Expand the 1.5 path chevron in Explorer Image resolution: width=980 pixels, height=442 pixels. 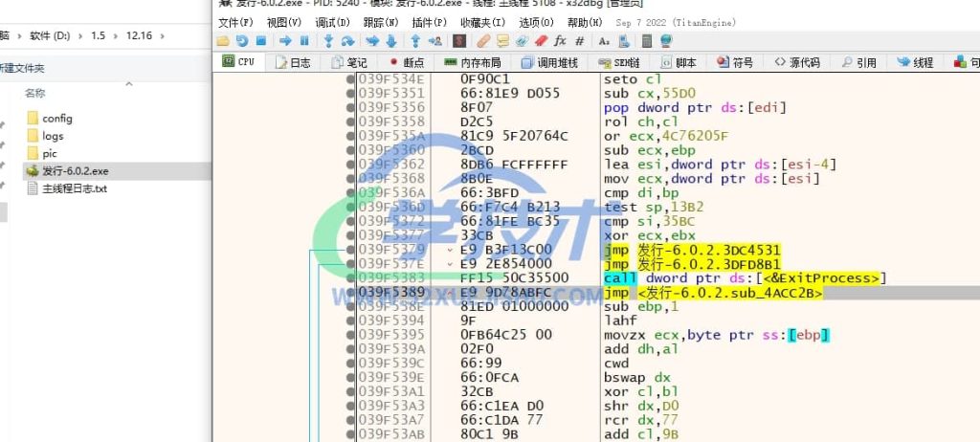pyautogui.click(x=113, y=35)
